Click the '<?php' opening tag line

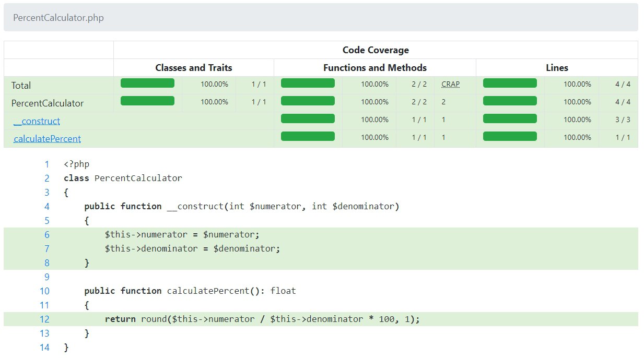point(76,164)
